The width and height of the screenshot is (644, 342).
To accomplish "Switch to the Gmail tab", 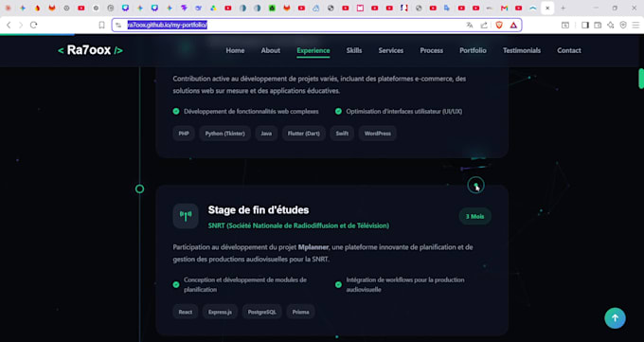I will (504, 8).
